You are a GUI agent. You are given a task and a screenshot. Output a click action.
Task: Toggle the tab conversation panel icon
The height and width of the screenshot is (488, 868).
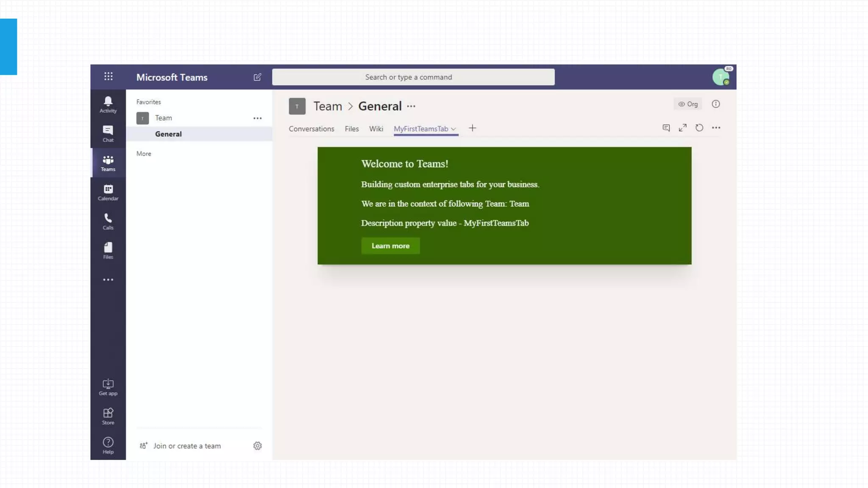click(x=666, y=128)
